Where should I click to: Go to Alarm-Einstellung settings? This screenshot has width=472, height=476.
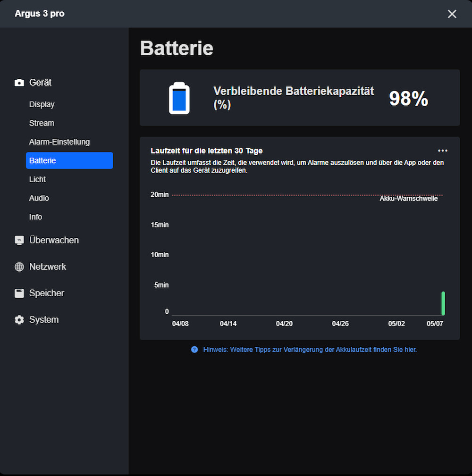(x=59, y=142)
